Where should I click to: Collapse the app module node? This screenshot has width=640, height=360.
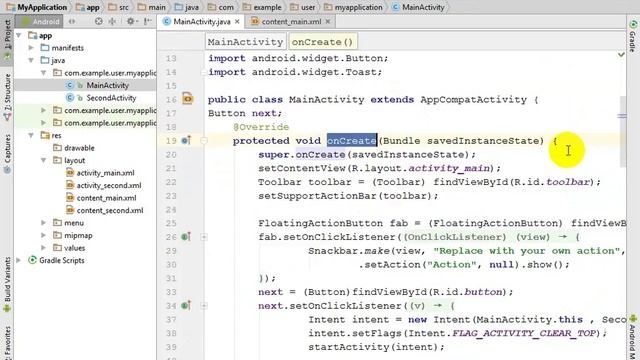point(19,36)
